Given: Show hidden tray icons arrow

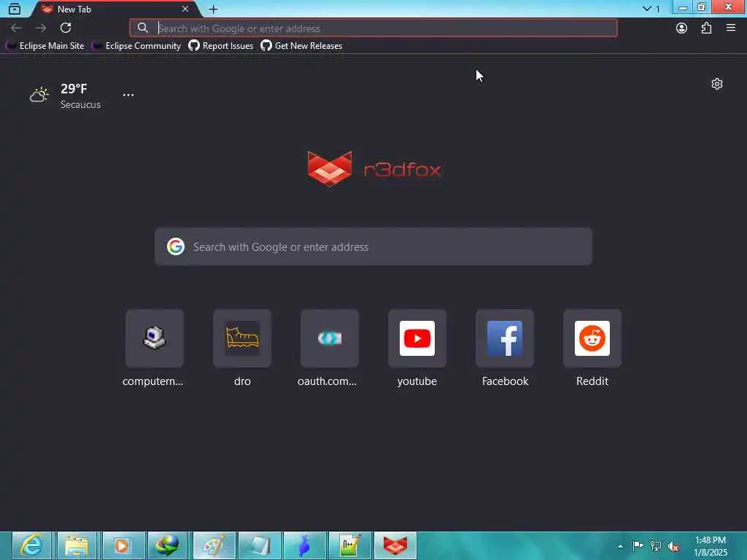Looking at the screenshot, I should tap(620, 546).
